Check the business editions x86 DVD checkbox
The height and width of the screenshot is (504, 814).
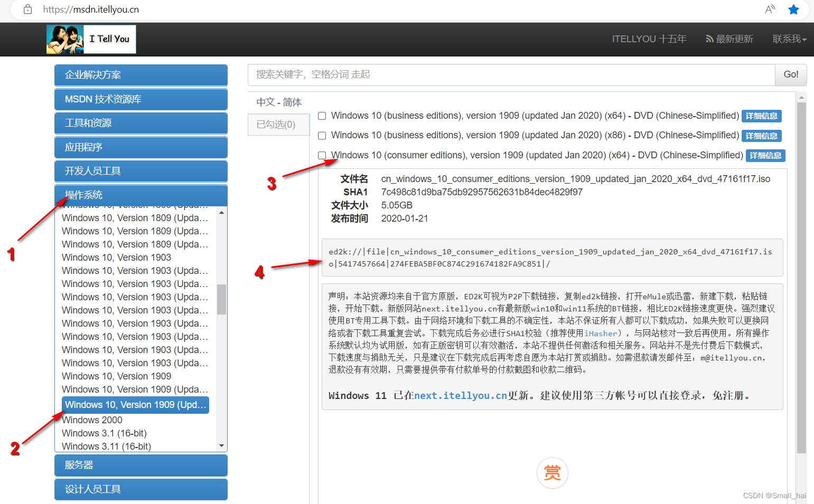322,136
